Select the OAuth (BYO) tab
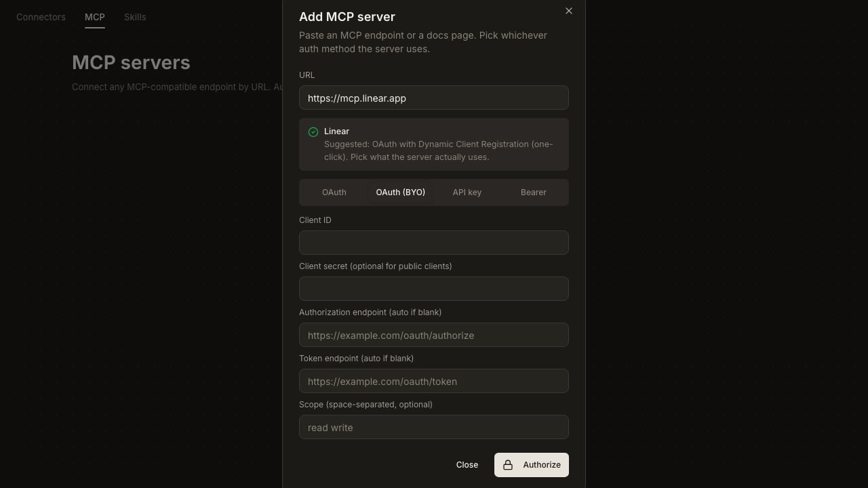Viewport: 868px width, 488px height. pyautogui.click(x=401, y=192)
